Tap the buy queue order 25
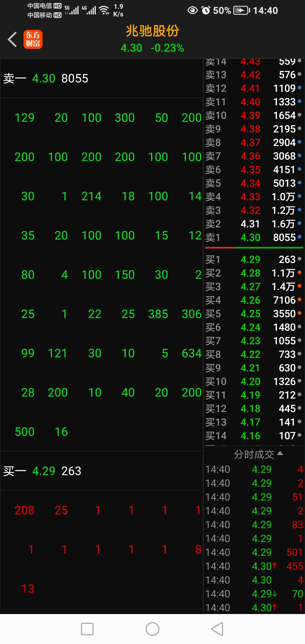This screenshot has width=305, height=644. (x=61, y=510)
